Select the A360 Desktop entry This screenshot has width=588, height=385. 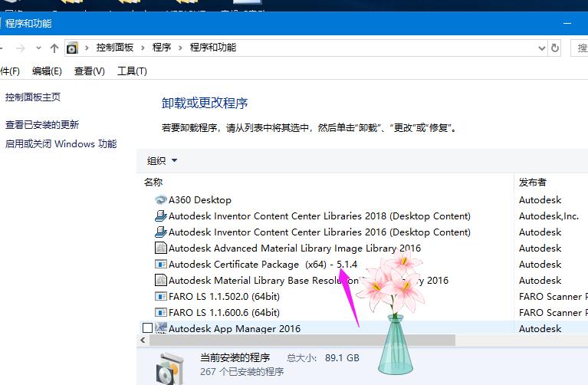[x=200, y=200]
